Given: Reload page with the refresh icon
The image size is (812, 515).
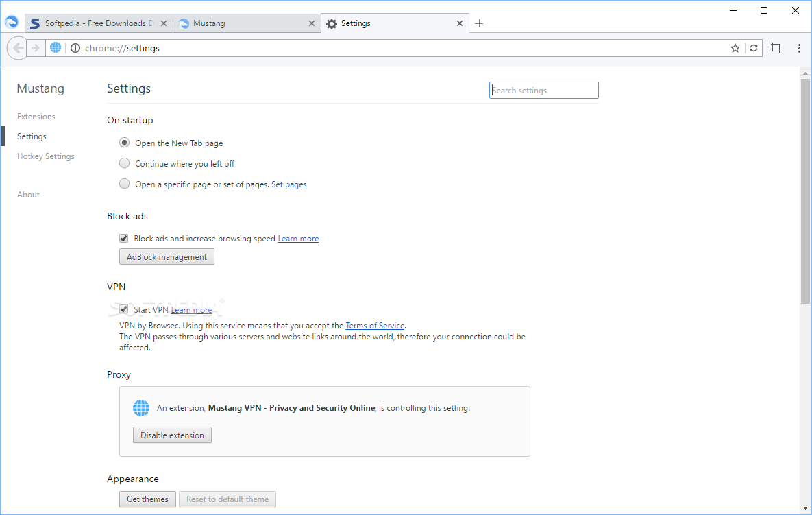Looking at the screenshot, I should pyautogui.click(x=754, y=48).
